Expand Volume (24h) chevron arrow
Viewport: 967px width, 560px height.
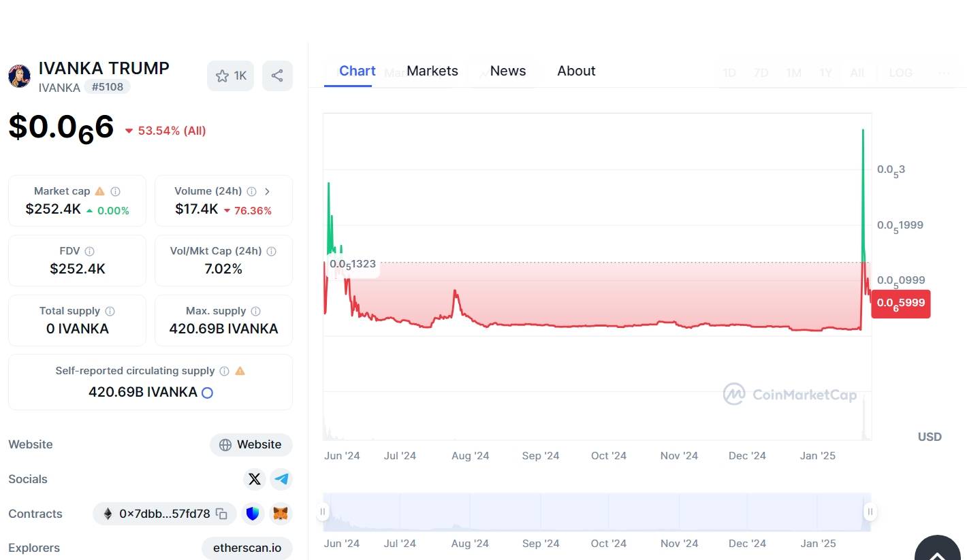point(267,191)
